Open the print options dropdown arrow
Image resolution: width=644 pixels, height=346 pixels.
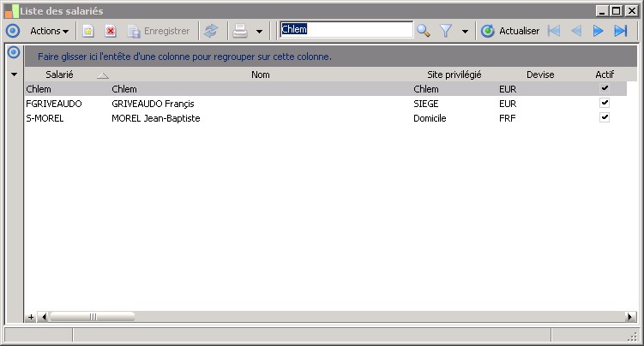click(259, 31)
